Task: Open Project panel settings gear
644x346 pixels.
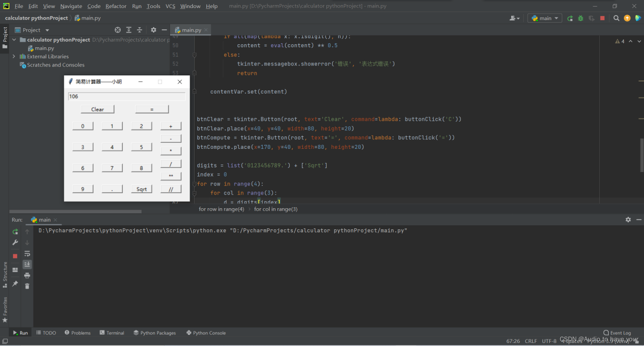Action: pyautogui.click(x=153, y=30)
